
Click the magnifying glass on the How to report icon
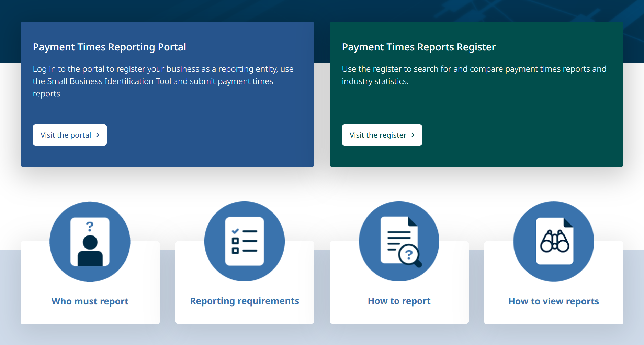tap(409, 256)
